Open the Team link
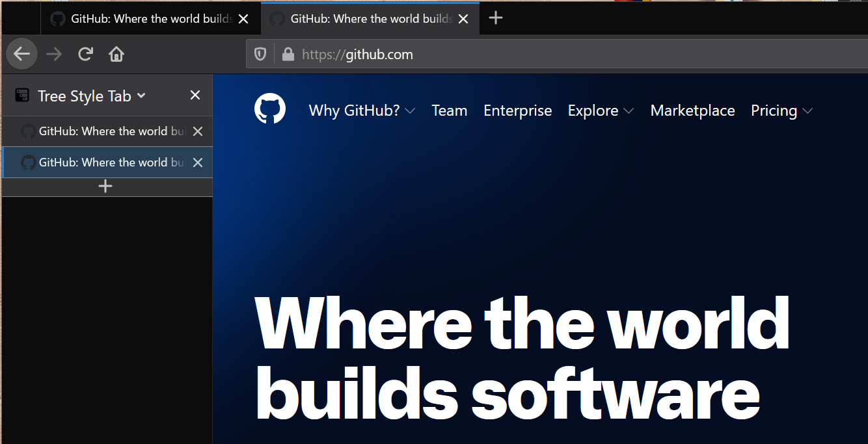This screenshot has height=444, width=868. click(x=450, y=111)
